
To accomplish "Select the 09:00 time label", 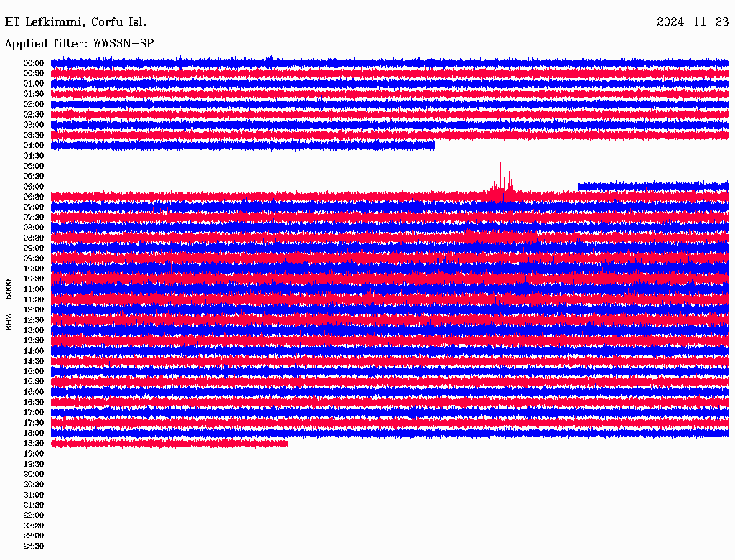I will (x=34, y=248).
